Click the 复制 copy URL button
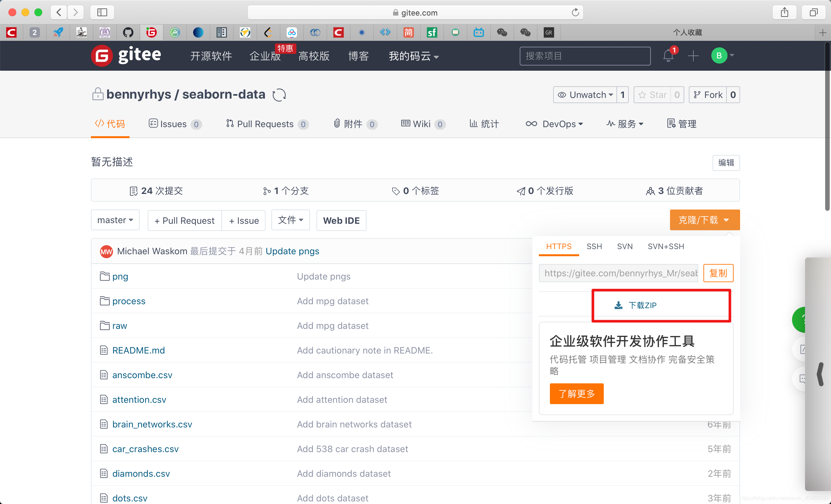The image size is (831, 504). click(x=718, y=273)
